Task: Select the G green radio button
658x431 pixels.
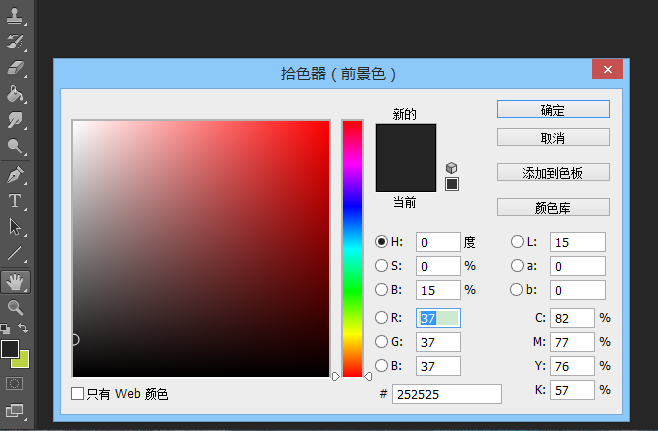Action: [x=381, y=342]
